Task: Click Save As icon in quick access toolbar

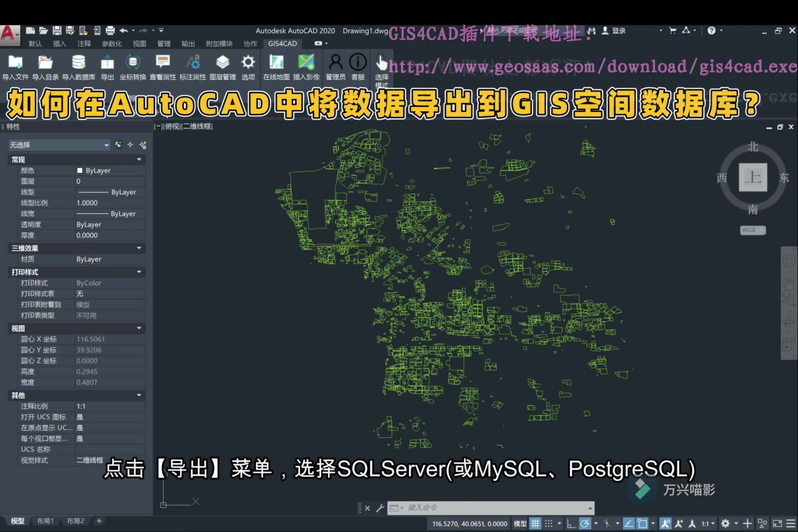Action: [70, 31]
